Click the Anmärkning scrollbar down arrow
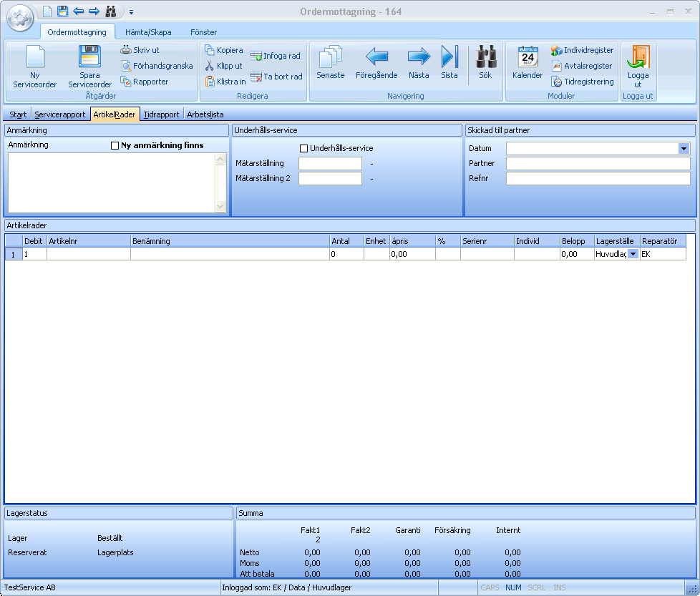Viewport: 700px width, 596px height. point(220,207)
